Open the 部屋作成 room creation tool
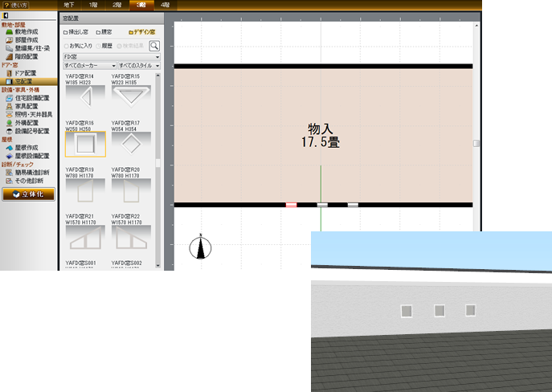Image resolution: width=552 pixels, height=392 pixels. 22,40
